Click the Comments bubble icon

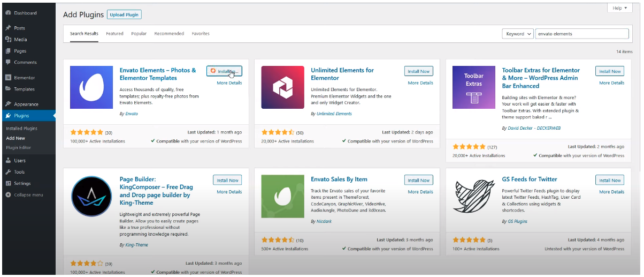click(x=8, y=62)
